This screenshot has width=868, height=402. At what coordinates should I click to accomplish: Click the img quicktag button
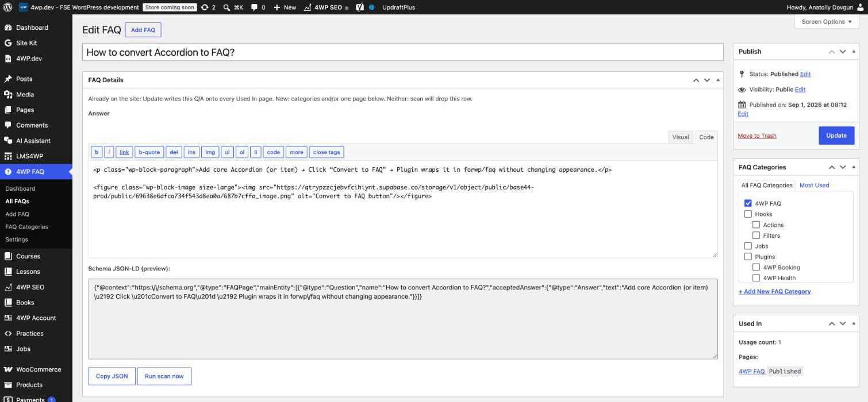pos(210,152)
